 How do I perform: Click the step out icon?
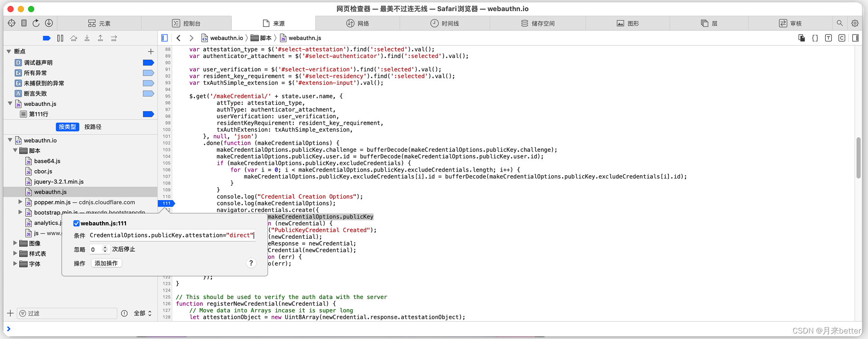point(100,38)
